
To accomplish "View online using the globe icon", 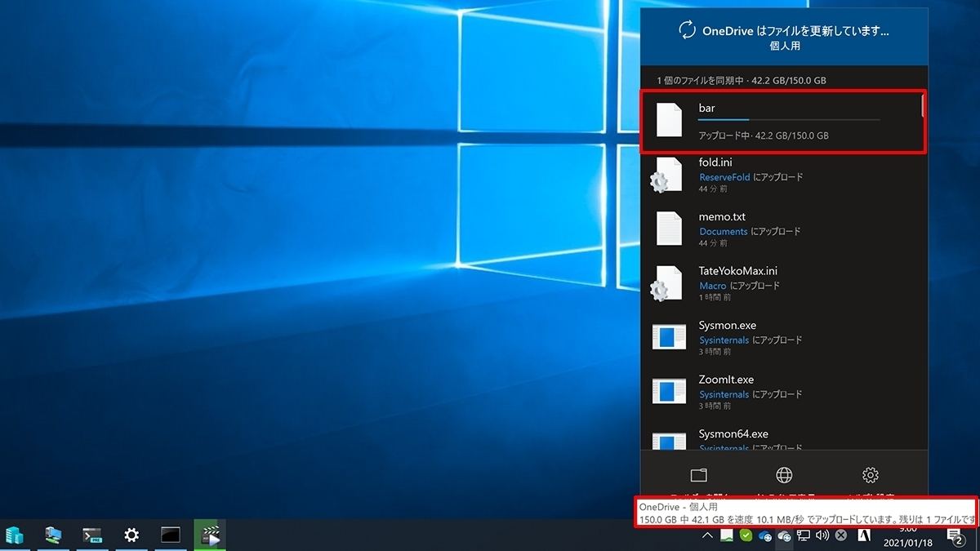I will click(x=784, y=475).
